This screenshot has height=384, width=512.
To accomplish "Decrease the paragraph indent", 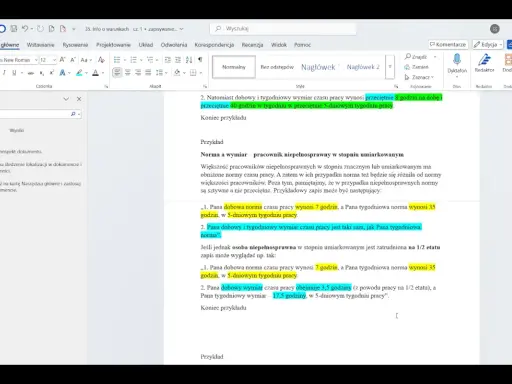I will pos(168,60).
